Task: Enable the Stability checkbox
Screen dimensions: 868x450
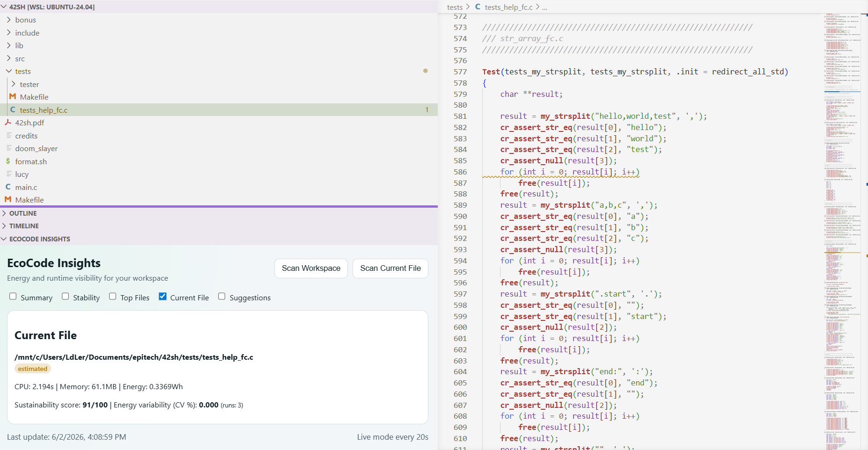Action: click(x=66, y=296)
